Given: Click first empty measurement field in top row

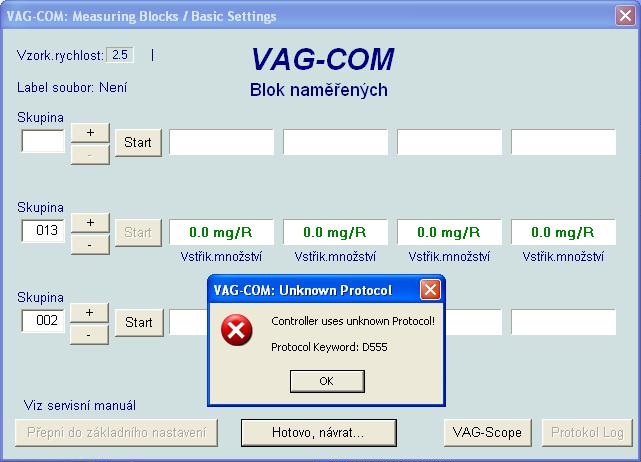Looking at the screenshot, I should click(221, 142).
